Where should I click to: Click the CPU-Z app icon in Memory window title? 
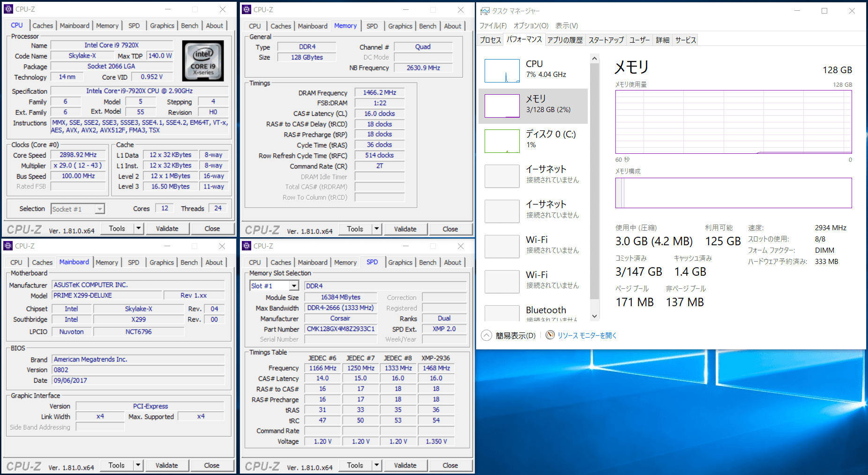247,9
